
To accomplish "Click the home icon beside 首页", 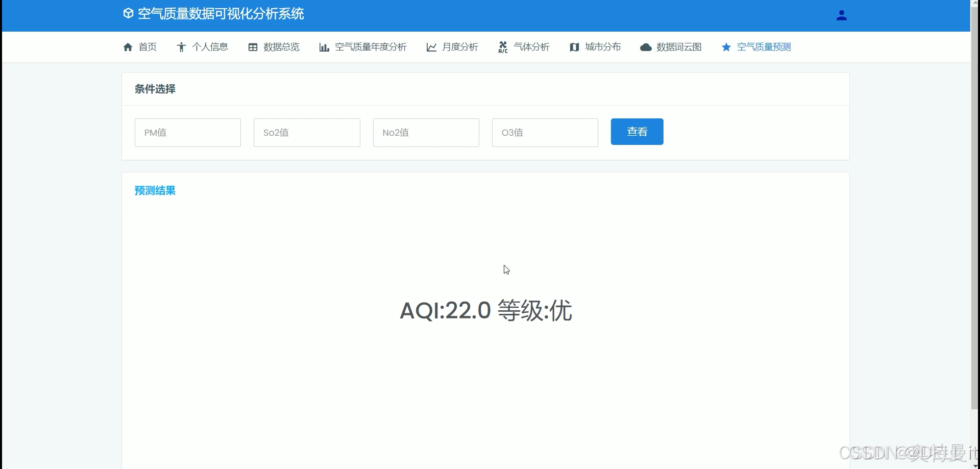I will [x=128, y=47].
